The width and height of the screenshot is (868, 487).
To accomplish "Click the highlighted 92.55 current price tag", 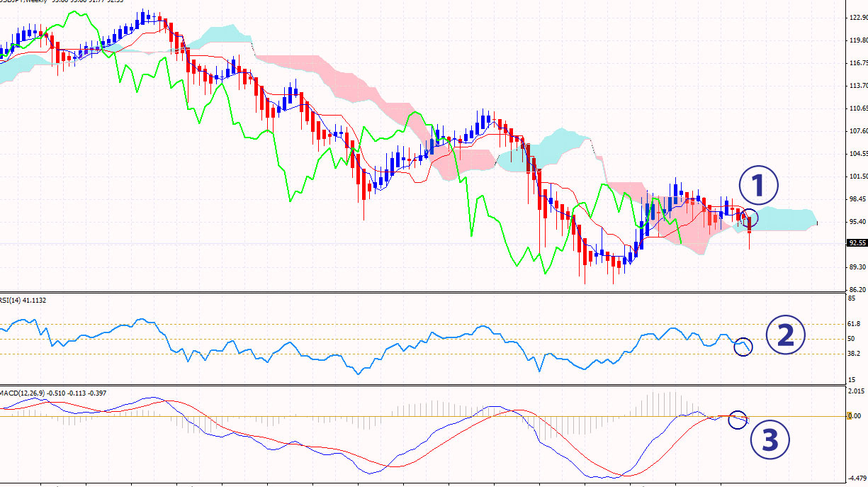I will pos(857,243).
